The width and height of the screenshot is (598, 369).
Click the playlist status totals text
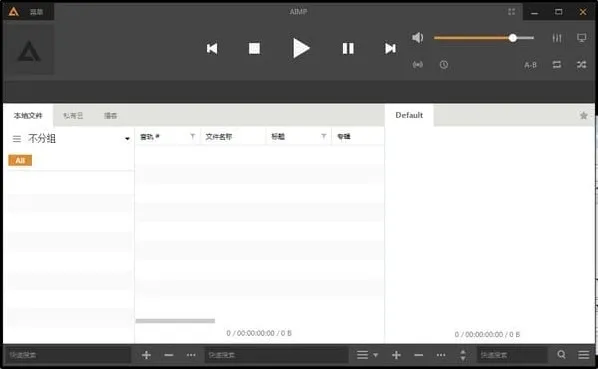(487, 334)
